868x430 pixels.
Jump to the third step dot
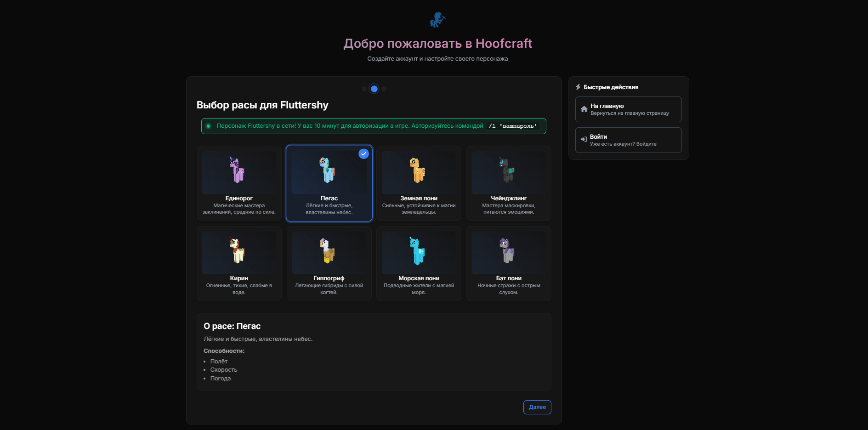click(384, 89)
